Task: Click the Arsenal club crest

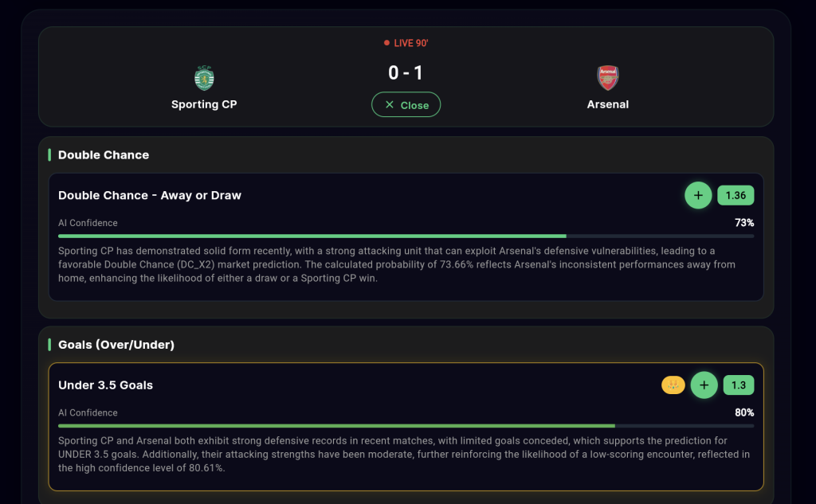Action: 608,78
